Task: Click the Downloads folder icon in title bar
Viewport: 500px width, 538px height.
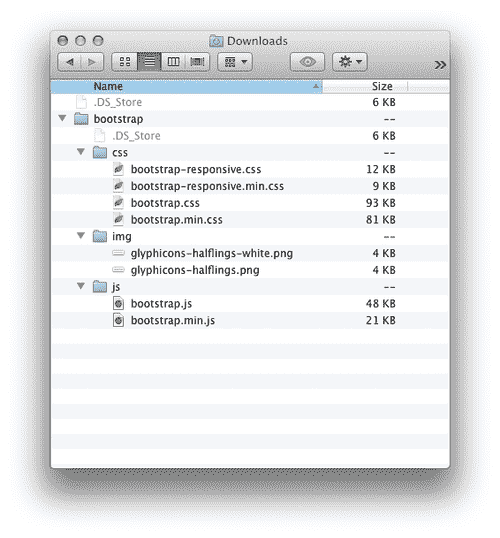Action: click(x=216, y=41)
